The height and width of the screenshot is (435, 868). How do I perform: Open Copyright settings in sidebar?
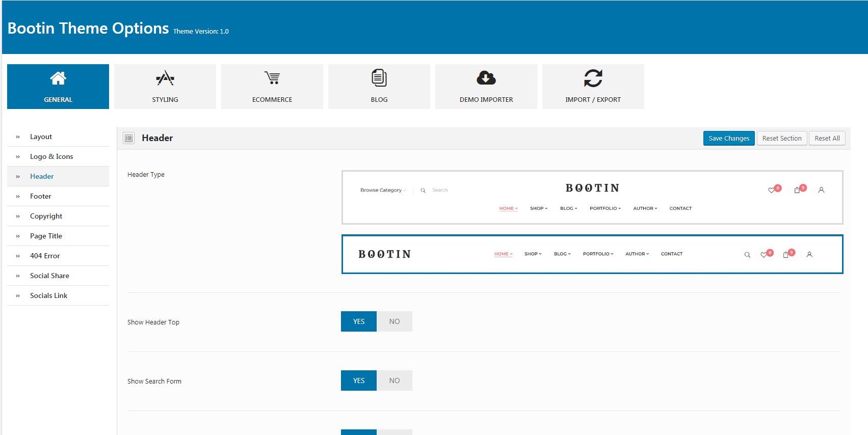pos(58,216)
